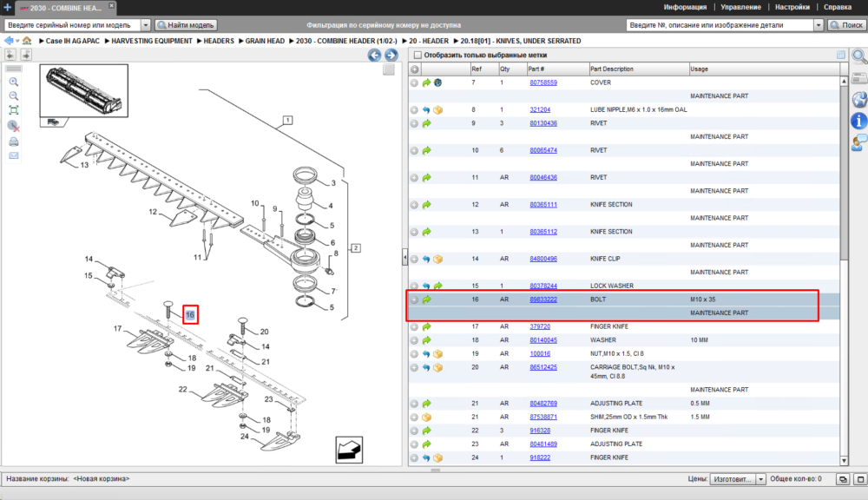868x500 pixels.
Task: Go back with blue arrow in breadcrumb
Action: coord(9,41)
